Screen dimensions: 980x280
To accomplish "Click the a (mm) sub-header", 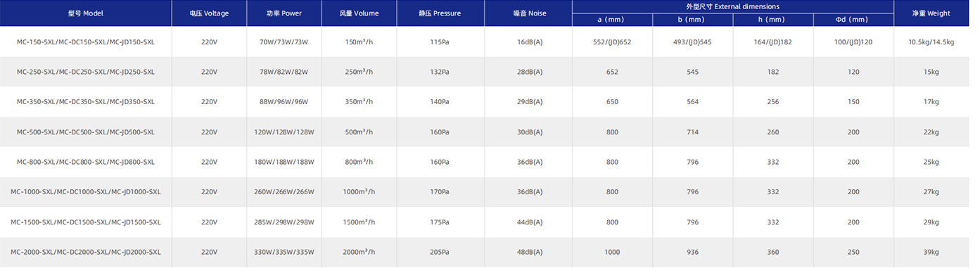I will pos(612,20).
